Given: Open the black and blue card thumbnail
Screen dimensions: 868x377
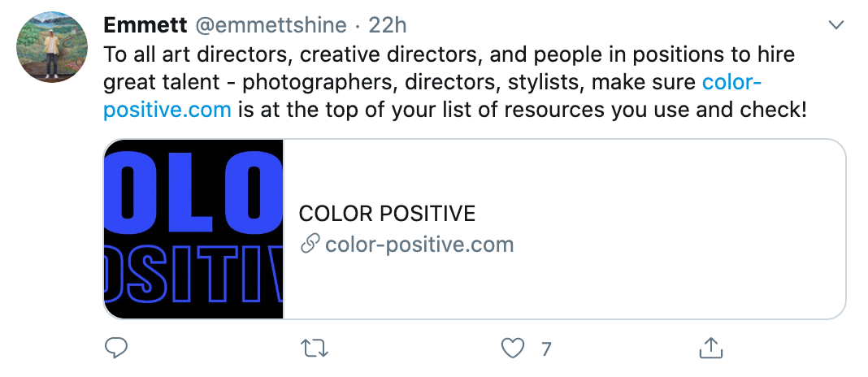Looking at the screenshot, I should tap(193, 229).
